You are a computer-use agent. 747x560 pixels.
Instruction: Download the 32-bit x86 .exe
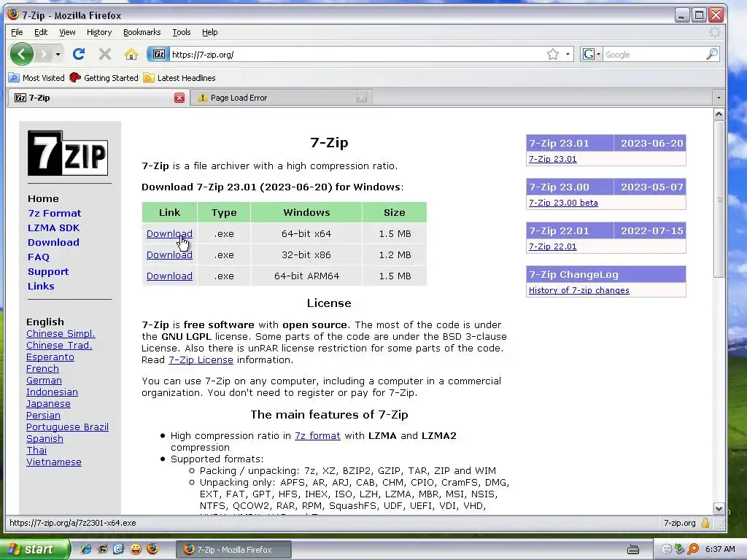tap(169, 254)
